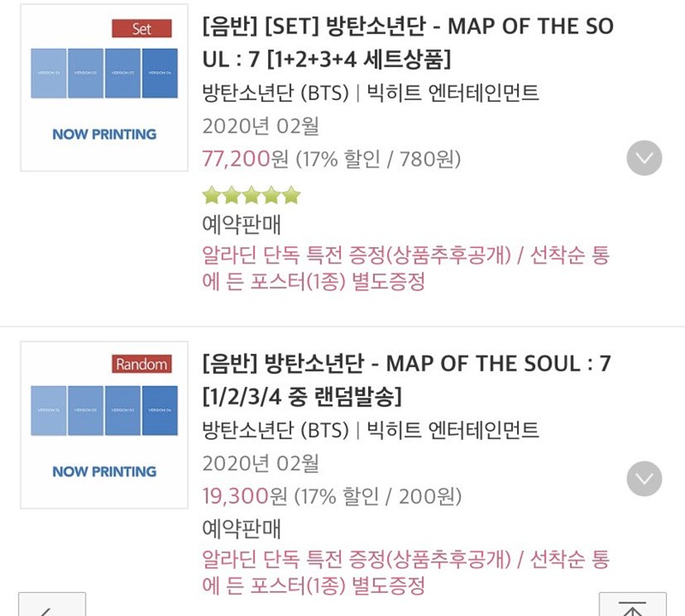Image resolution: width=685 pixels, height=616 pixels.
Task: Open the 알라딘 단독 특전 notice for Random
Action: point(405,572)
